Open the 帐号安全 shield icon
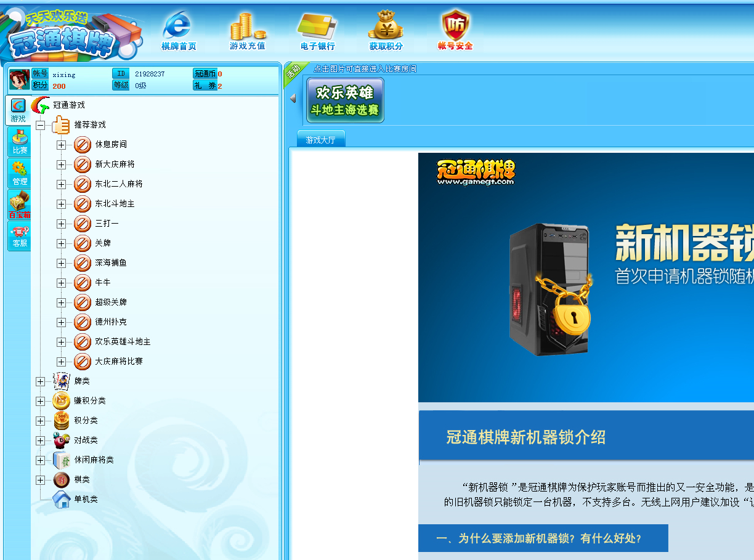Image resolution: width=754 pixels, height=560 pixels. click(455, 30)
